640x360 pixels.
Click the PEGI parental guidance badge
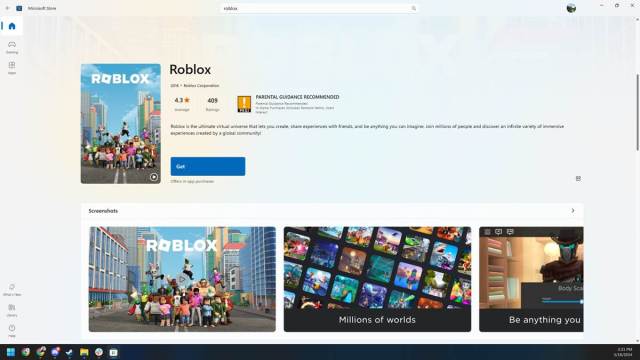(244, 104)
